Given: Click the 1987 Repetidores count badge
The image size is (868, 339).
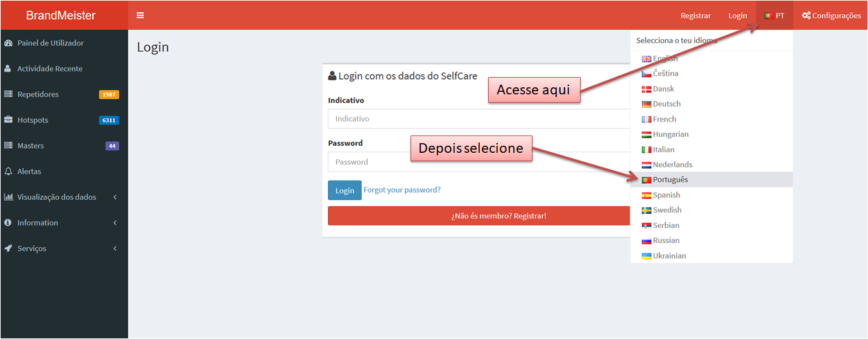Looking at the screenshot, I should 109,95.
